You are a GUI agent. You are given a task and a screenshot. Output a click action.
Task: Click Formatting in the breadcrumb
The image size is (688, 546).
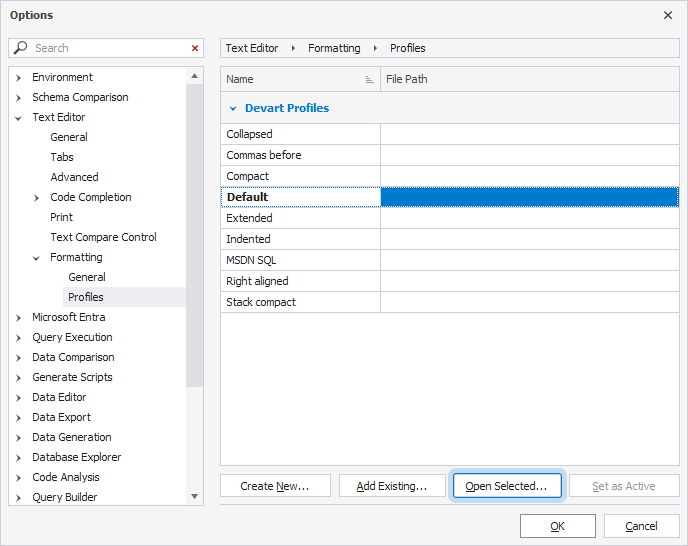[334, 48]
